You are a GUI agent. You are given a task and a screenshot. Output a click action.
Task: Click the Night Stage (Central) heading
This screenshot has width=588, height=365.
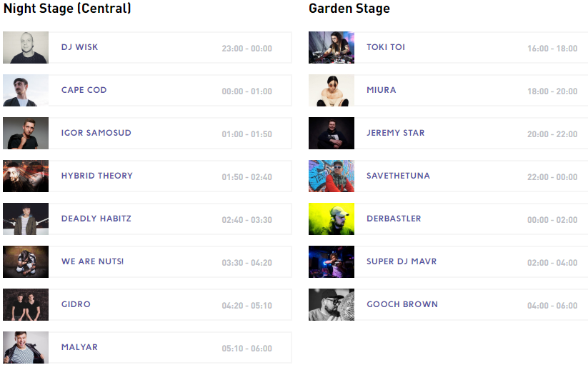click(67, 9)
